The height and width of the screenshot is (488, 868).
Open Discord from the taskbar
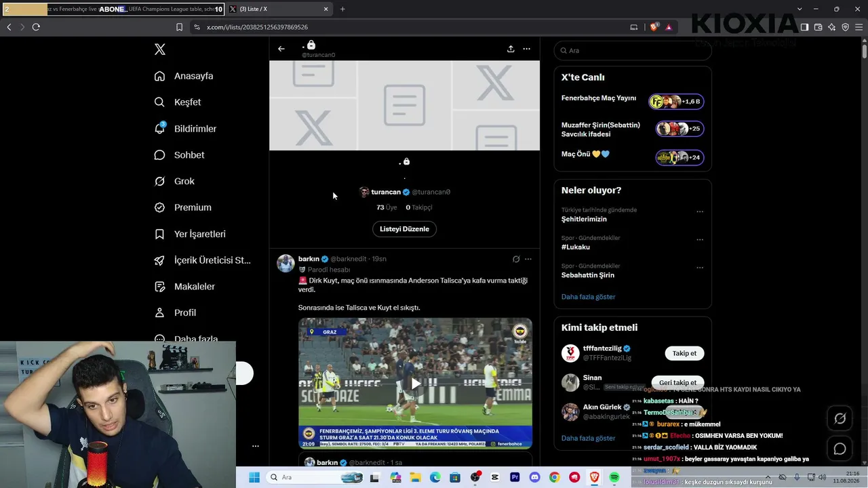[534, 477]
